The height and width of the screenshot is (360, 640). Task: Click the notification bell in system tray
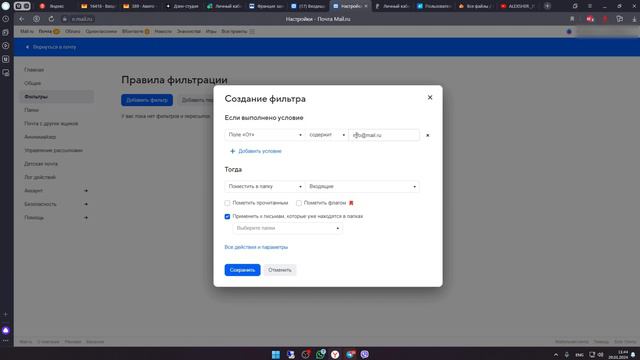tap(633, 355)
